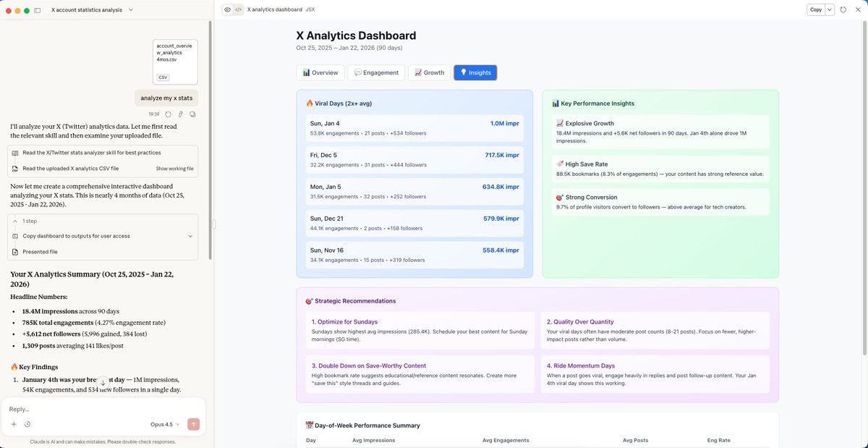This screenshot has width=868, height=448.
Task: Expand 'Copy dashboard to outputs' chevron
Action: (x=190, y=236)
